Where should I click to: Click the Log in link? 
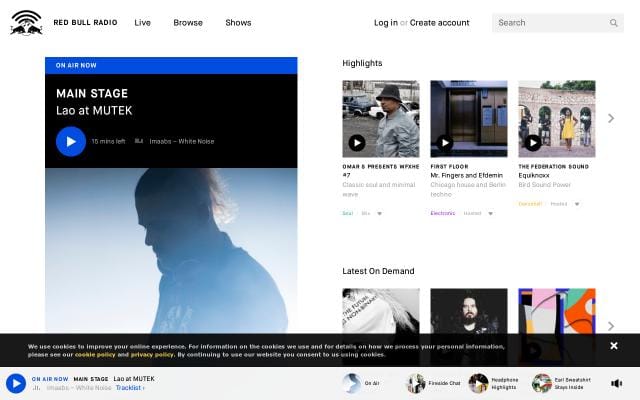point(385,23)
